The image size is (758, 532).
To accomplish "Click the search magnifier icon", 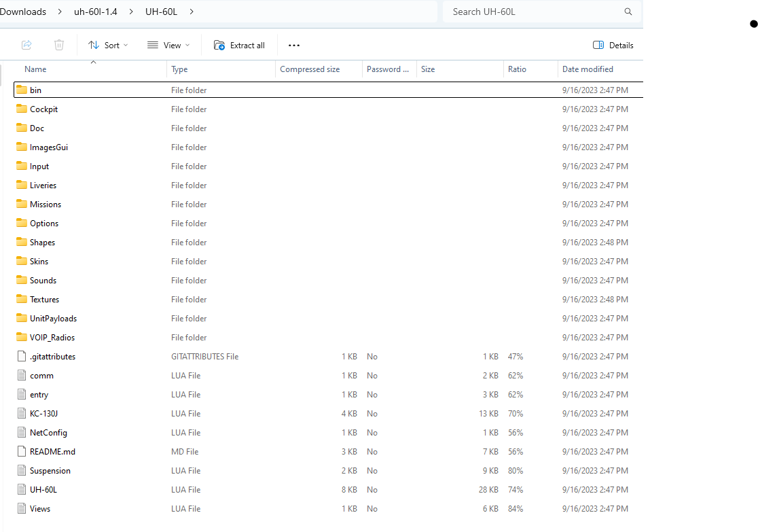I will coord(628,12).
